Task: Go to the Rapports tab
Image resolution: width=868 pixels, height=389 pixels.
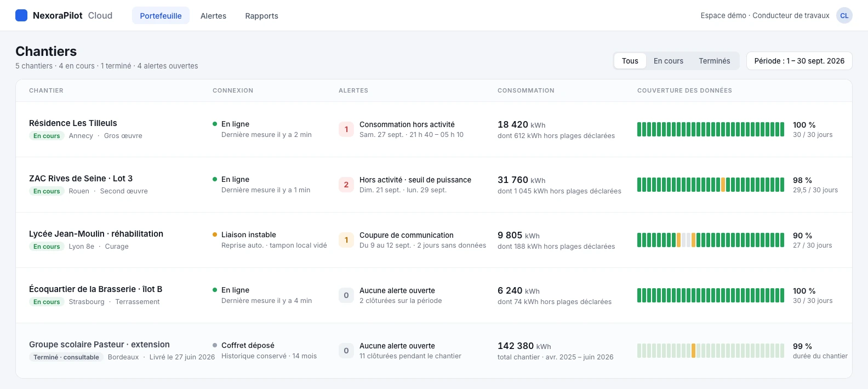Action: tap(261, 16)
